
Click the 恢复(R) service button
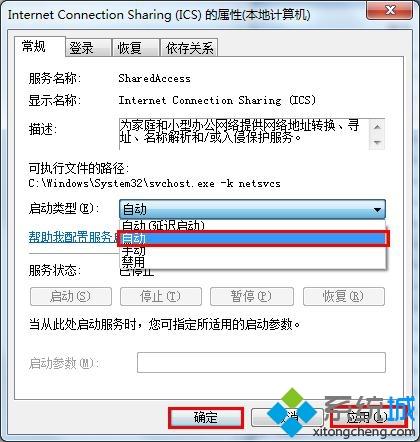pyautogui.click(x=344, y=296)
